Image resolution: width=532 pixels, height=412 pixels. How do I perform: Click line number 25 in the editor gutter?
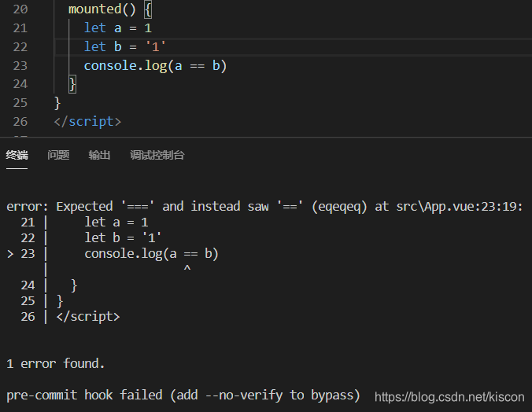20,103
